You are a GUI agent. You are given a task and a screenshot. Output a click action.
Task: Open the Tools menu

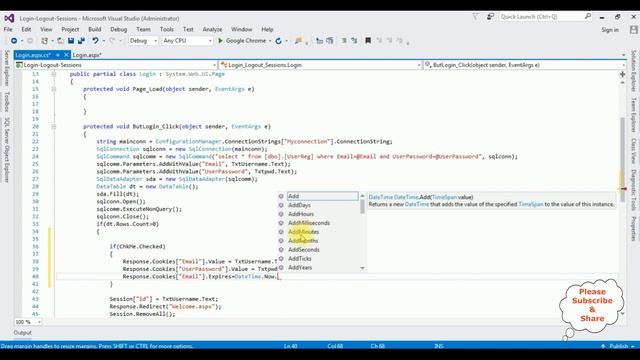167,29
